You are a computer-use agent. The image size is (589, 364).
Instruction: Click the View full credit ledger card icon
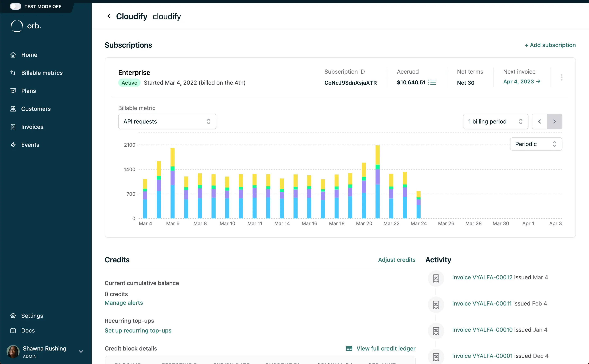point(349,348)
